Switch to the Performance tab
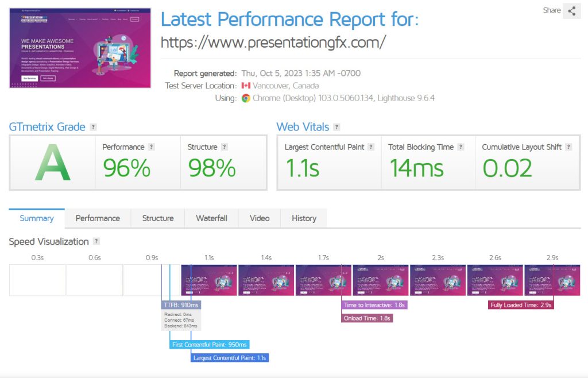The height and width of the screenshot is (378, 588). 98,218
